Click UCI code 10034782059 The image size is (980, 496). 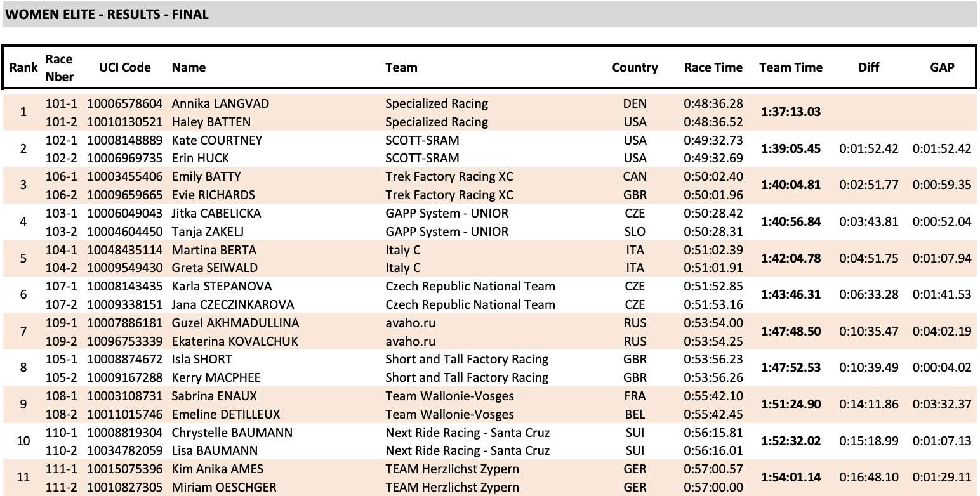pos(125,450)
